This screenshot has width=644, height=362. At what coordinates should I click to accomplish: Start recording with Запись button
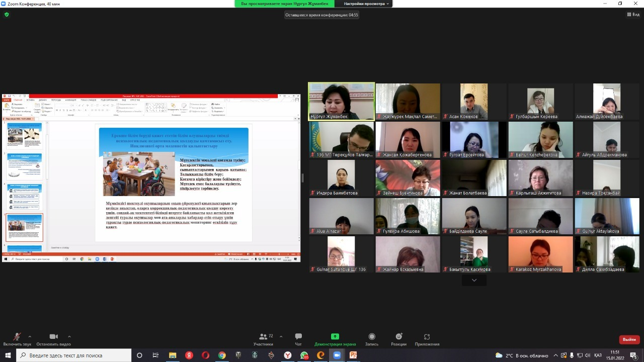[372, 339]
